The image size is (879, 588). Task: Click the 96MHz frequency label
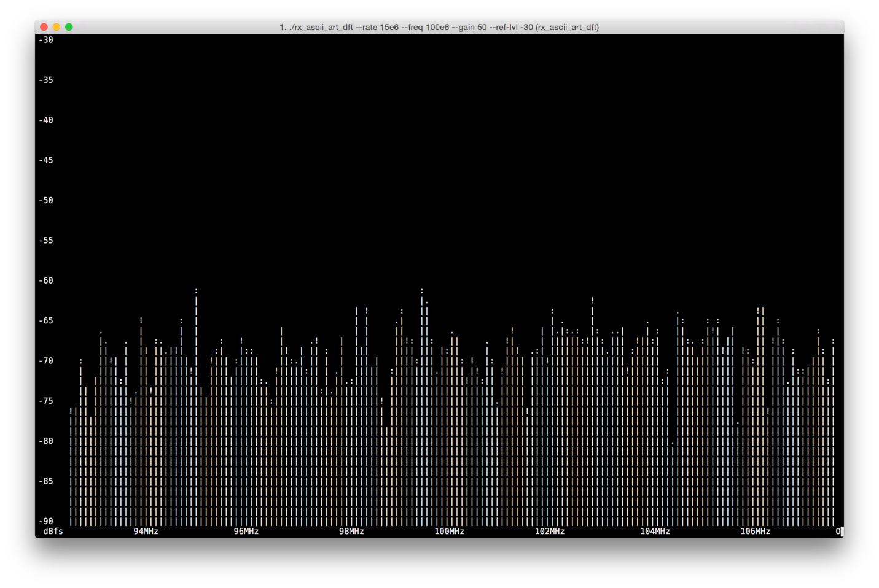coord(246,532)
